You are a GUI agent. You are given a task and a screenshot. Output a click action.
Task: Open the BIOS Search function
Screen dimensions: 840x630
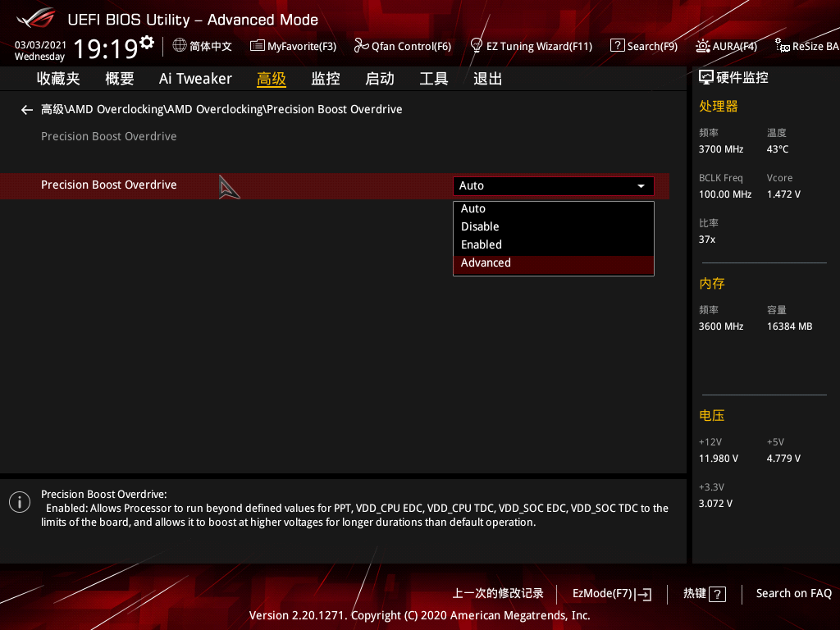[x=644, y=46]
